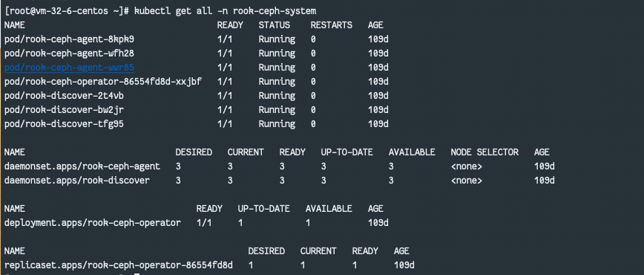Click Running status of rook-ceph-agent-8kpk9
Image resolution: width=644 pixels, height=275 pixels.
277,39
